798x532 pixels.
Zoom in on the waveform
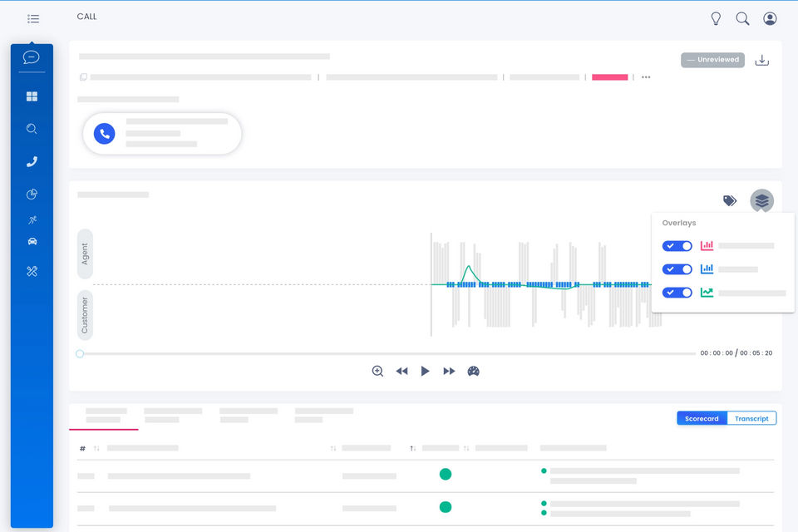[x=377, y=371]
